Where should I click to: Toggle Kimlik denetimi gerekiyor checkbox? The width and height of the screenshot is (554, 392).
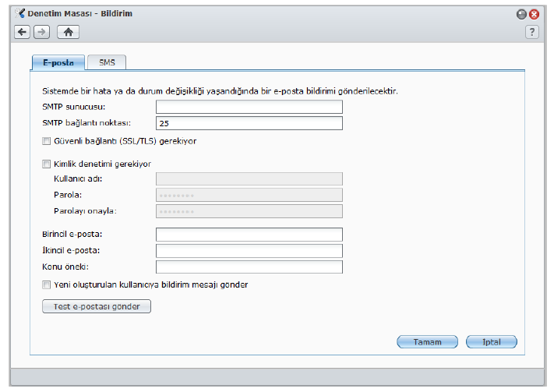(46, 164)
